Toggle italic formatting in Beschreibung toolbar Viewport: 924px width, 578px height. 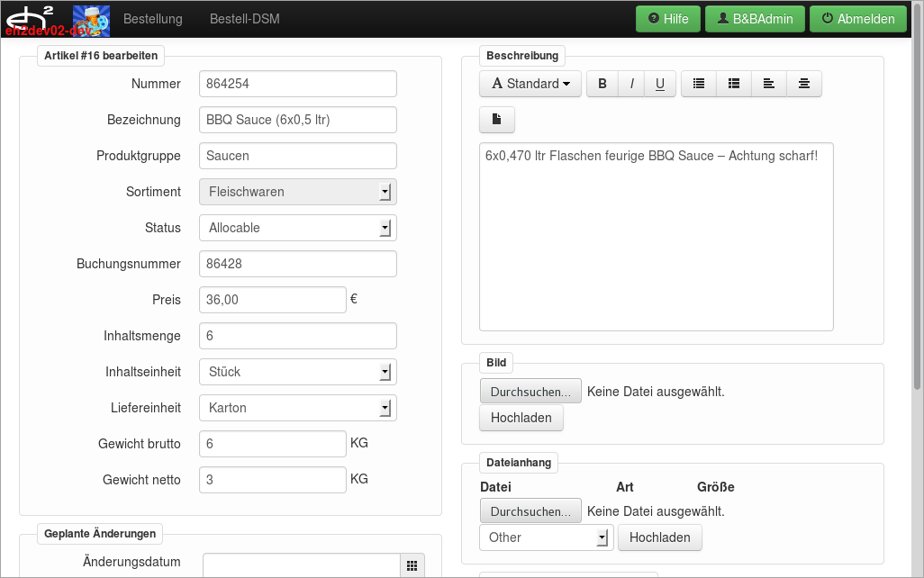[x=631, y=84]
